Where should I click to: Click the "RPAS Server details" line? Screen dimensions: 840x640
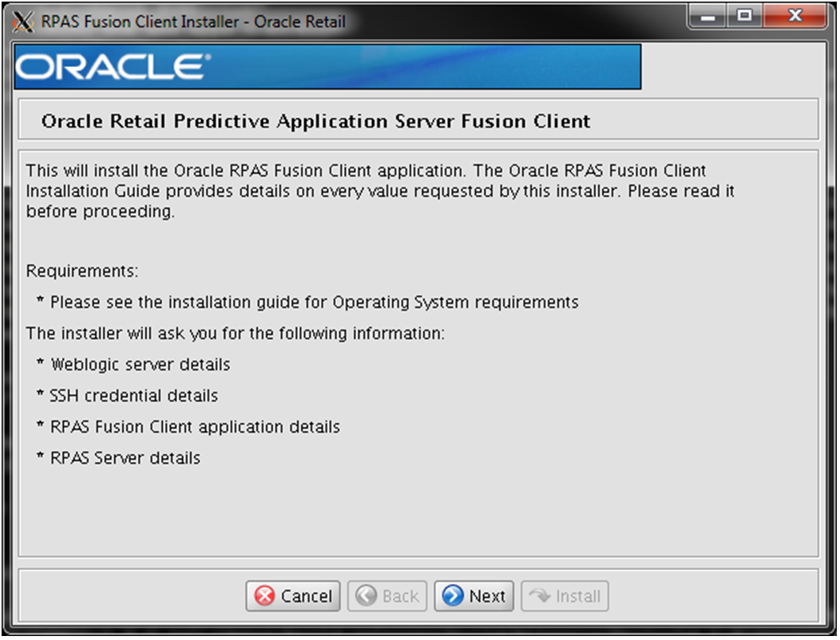[x=125, y=458]
